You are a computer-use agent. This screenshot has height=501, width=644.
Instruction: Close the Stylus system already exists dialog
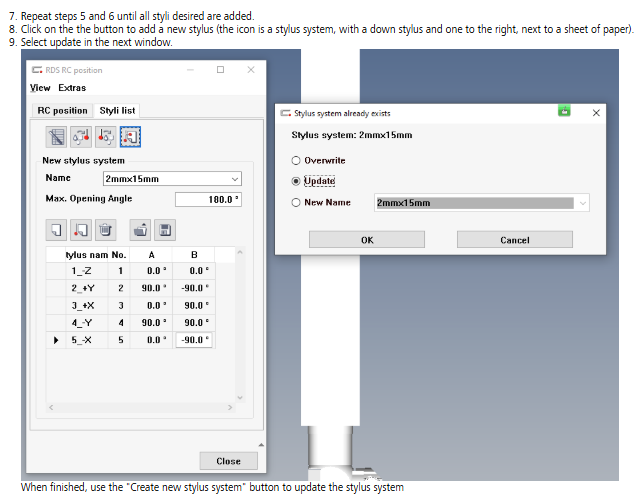pyautogui.click(x=596, y=113)
